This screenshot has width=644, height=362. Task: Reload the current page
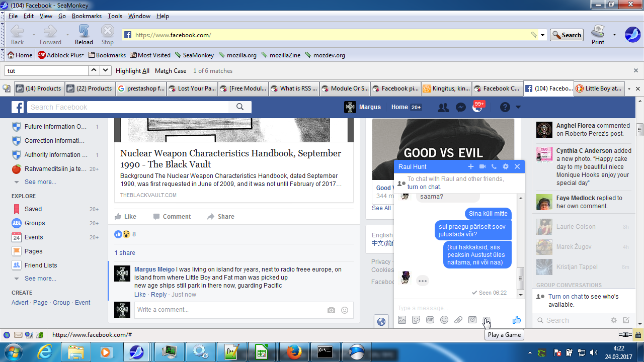84,35
